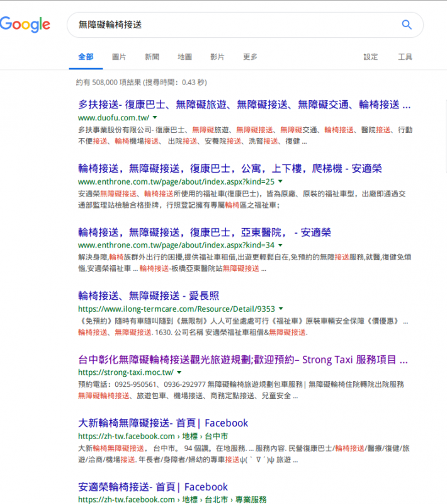Expand dropdown arrow beside enthrone kind=25 URL
The image size is (447, 504).
[x=280, y=181]
